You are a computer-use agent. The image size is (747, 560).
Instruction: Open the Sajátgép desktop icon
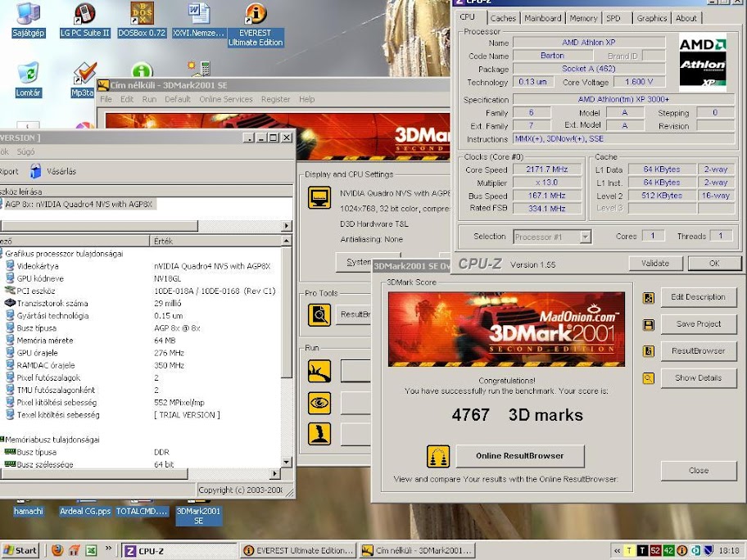(x=28, y=19)
